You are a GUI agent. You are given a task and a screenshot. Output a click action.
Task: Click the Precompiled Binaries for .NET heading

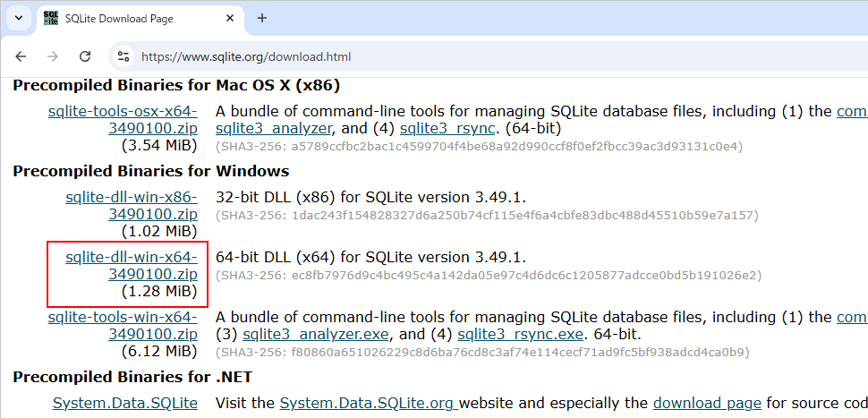132,377
